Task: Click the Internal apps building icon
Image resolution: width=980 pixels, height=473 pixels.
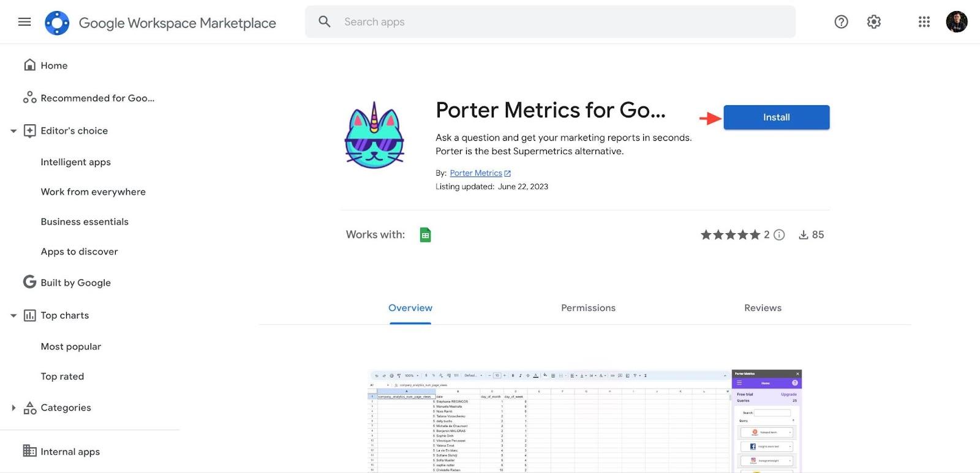Action: coord(29,451)
